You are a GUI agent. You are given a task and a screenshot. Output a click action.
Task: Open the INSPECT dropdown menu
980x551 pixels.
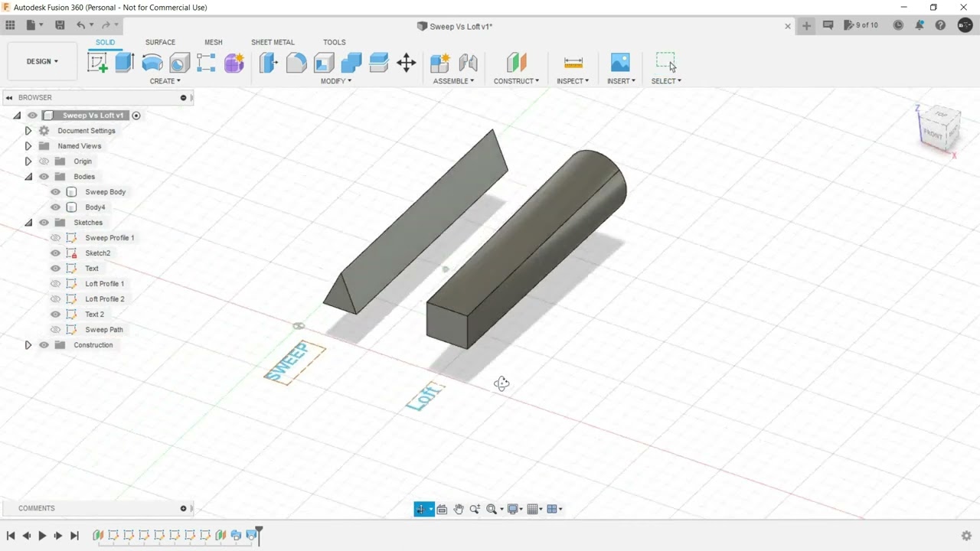[573, 81]
